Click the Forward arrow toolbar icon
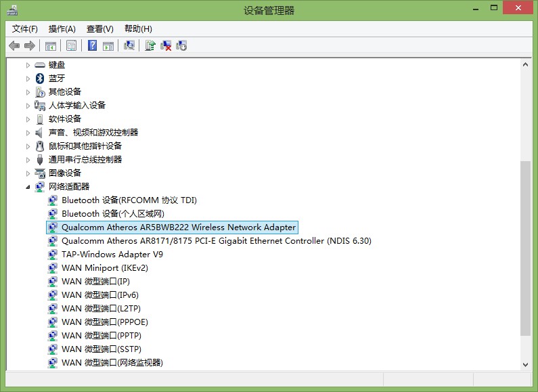Screen dimensions: 538x392 (30, 45)
